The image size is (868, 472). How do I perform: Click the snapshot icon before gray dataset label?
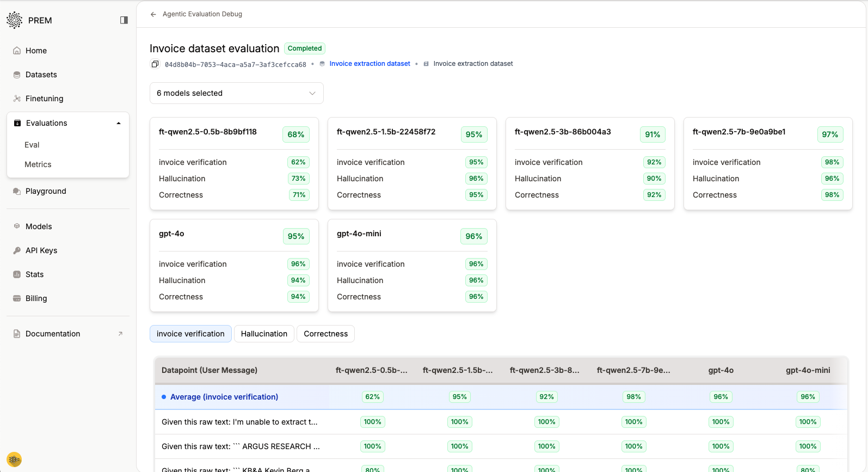pos(426,64)
